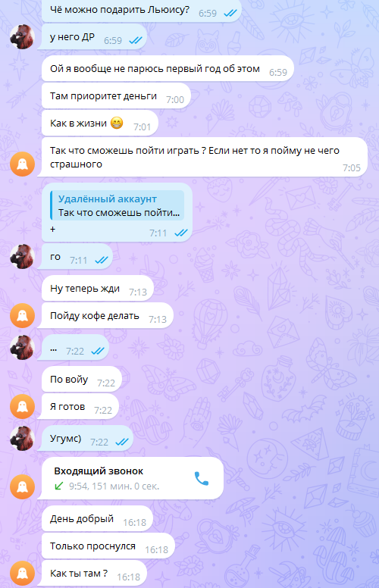This screenshot has width=379, height=588.
Task: Click the phone call-back icon
Action: click(202, 478)
